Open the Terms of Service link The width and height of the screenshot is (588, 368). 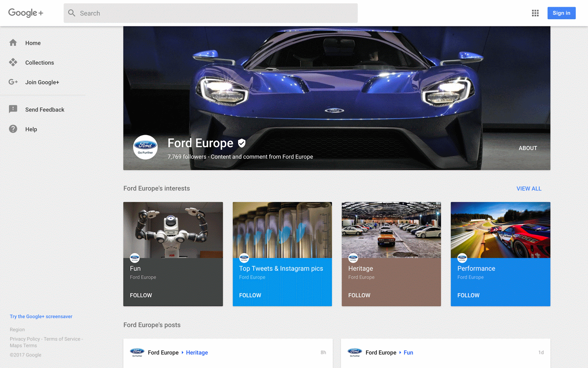62,339
